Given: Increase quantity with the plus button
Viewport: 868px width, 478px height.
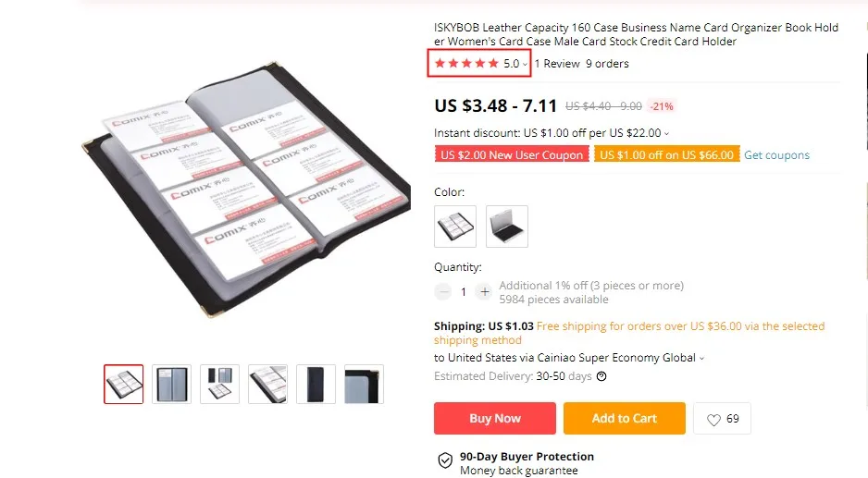Looking at the screenshot, I should coord(484,291).
